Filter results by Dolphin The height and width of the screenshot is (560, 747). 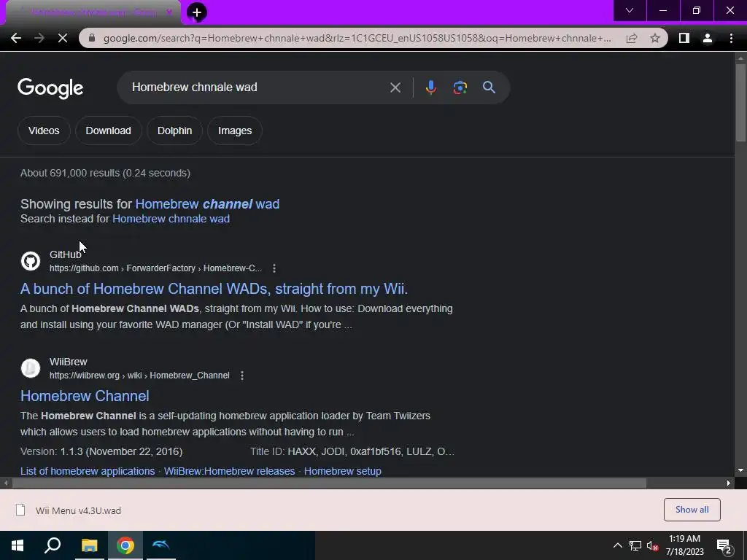click(x=174, y=131)
